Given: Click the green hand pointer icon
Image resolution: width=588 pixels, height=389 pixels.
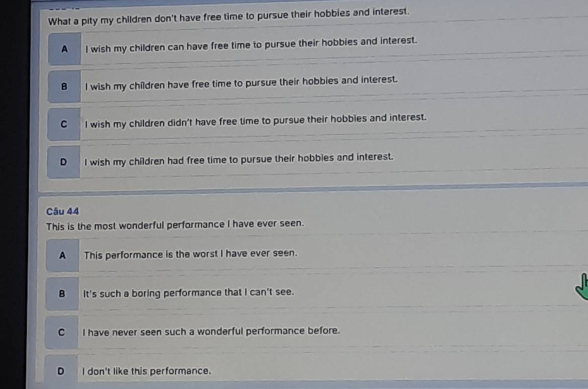Looking at the screenshot, I should click(582, 287).
